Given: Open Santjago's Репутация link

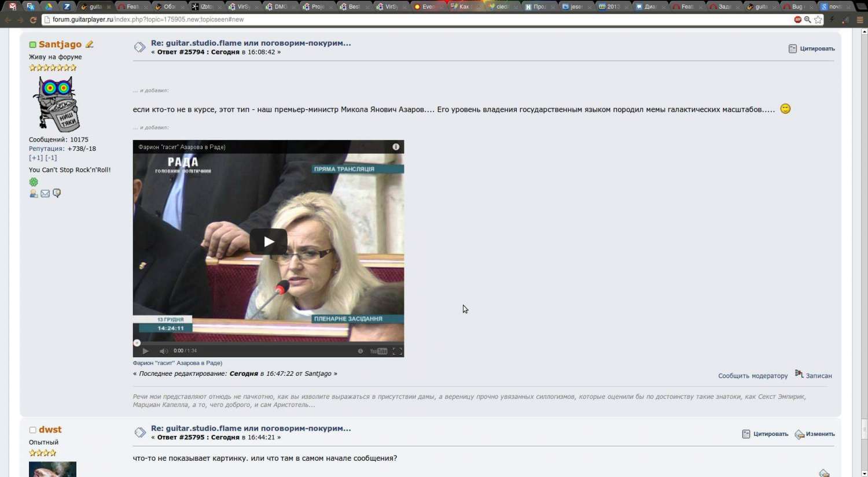Looking at the screenshot, I should click(x=47, y=149).
